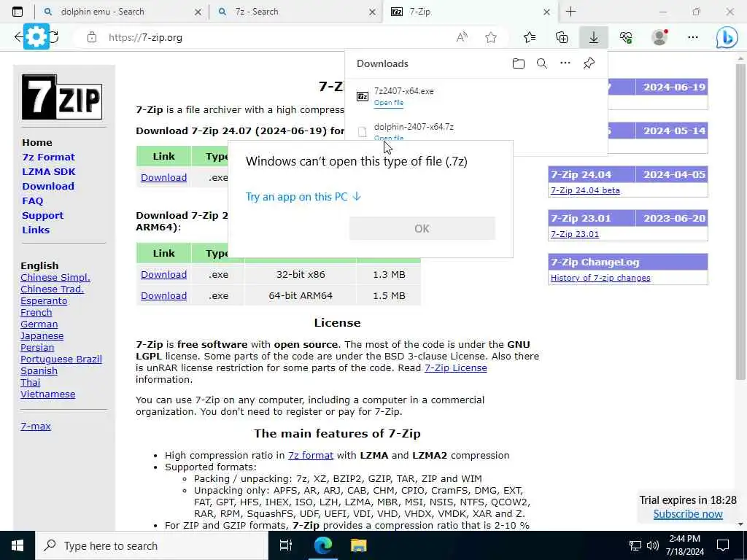Open the notification center icon
This screenshot has width=747, height=560.
coord(723,545)
